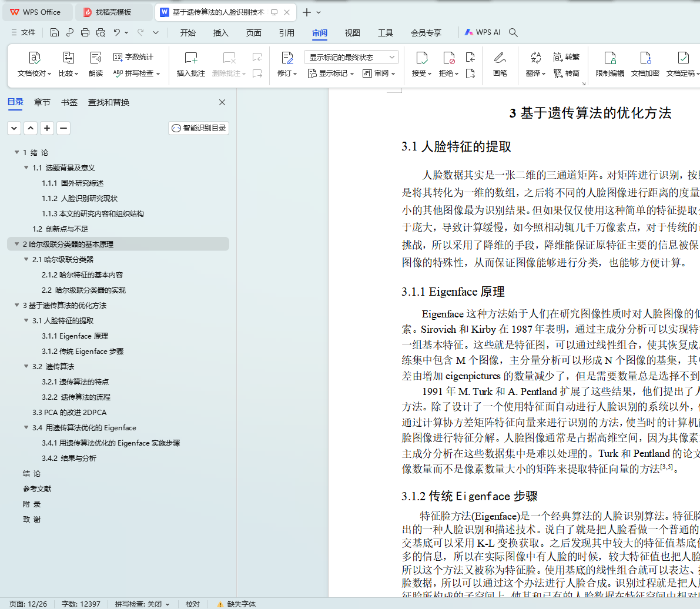The width and height of the screenshot is (700, 609).
Task: Click 缺失字体 warning in status bar
Action: click(x=237, y=604)
